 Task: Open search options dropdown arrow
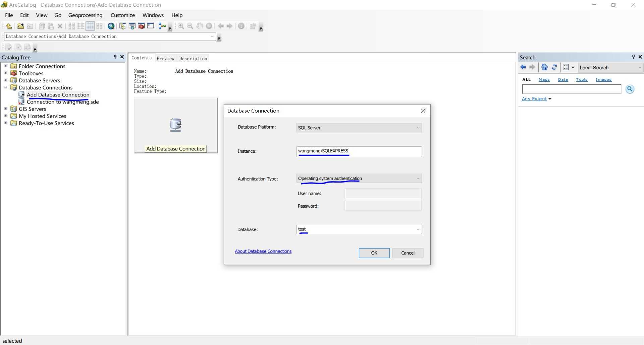pyautogui.click(x=573, y=67)
